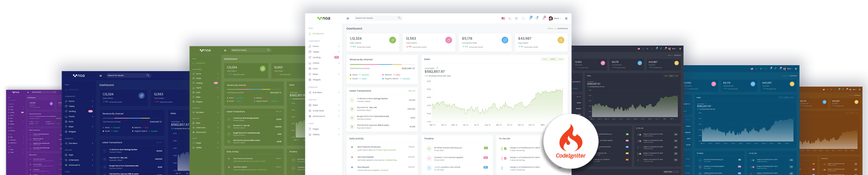Screen dimensions: 868x175
Task: Click the Home breadcrumb link in white dashboard
Action: 550,28
